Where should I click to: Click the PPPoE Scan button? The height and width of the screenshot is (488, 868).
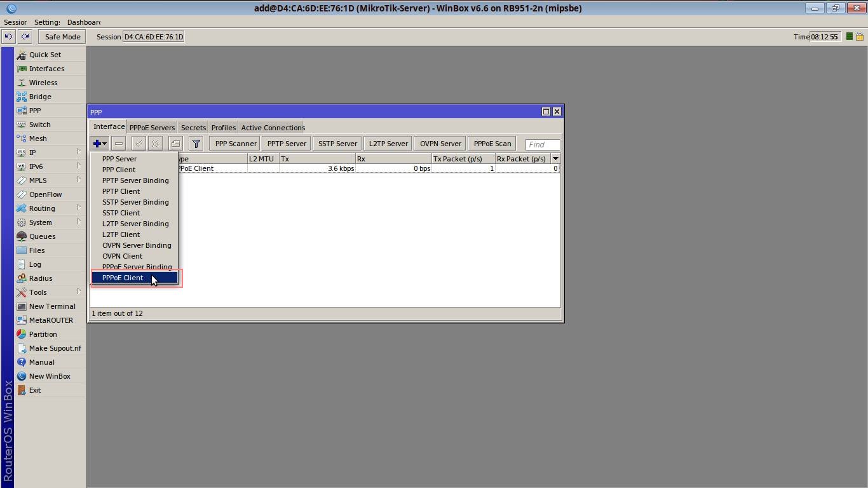[492, 144]
